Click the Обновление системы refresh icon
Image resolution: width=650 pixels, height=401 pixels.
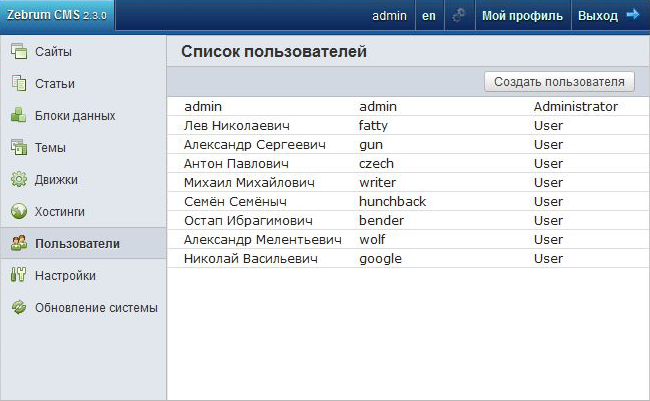(19, 307)
